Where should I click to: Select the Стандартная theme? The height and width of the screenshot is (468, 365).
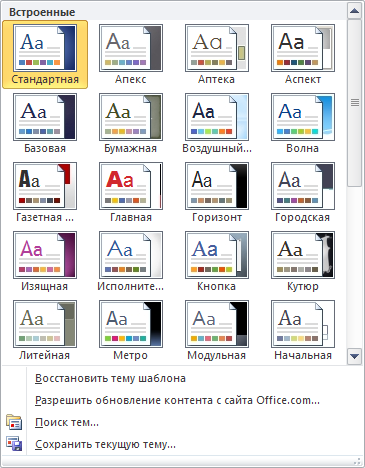[45, 55]
